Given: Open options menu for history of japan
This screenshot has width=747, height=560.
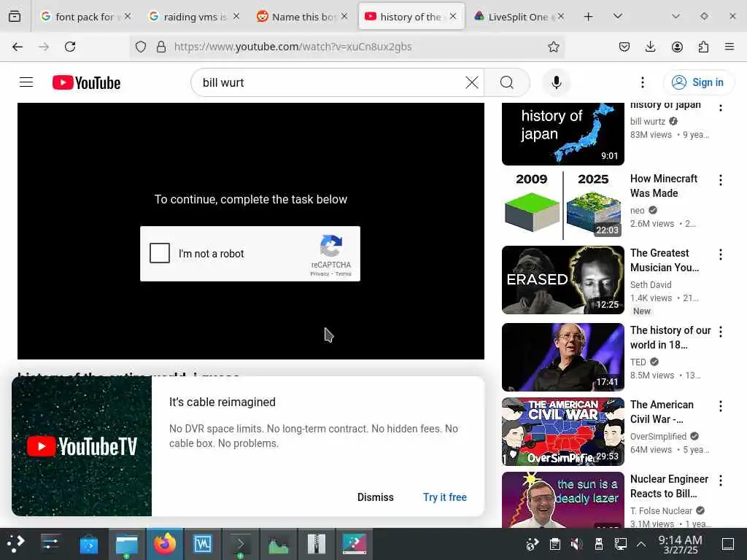Looking at the screenshot, I should 720,108.
